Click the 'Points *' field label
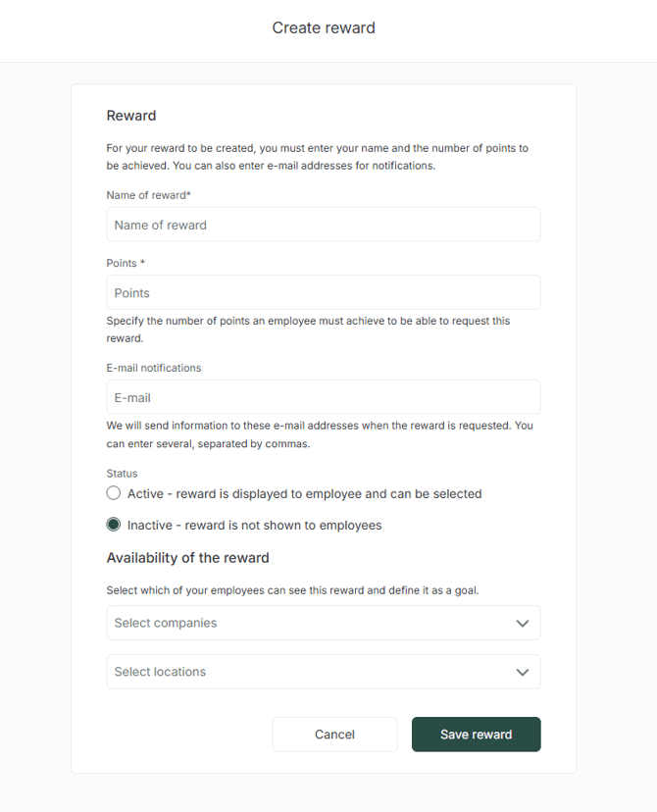 pos(126,263)
